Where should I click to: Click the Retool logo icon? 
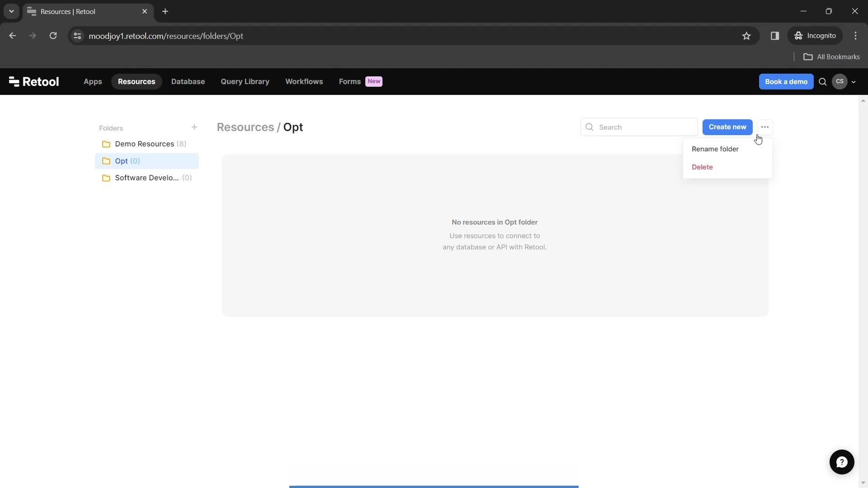tap(14, 81)
